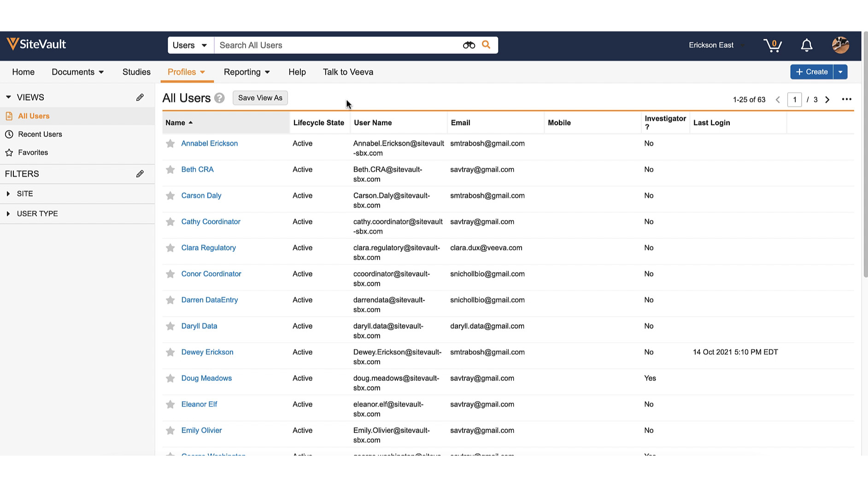Open the Users search scope dropdown
The height and width of the screenshot is (487, 868).
191,45
